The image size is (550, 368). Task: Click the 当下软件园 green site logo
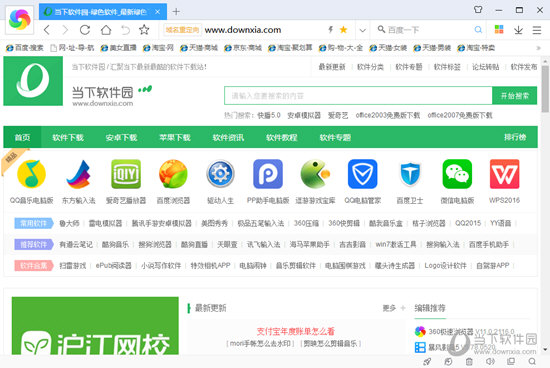(x=33, y=81)
